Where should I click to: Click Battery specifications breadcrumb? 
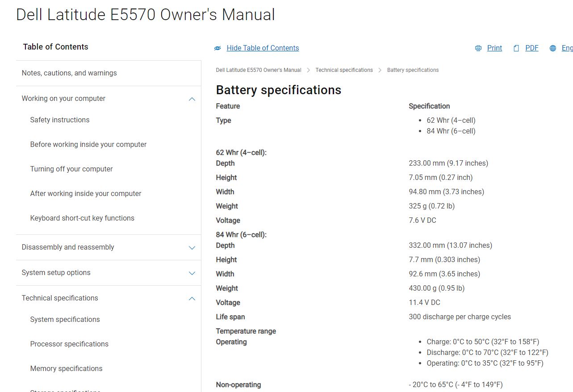point(413,70)
